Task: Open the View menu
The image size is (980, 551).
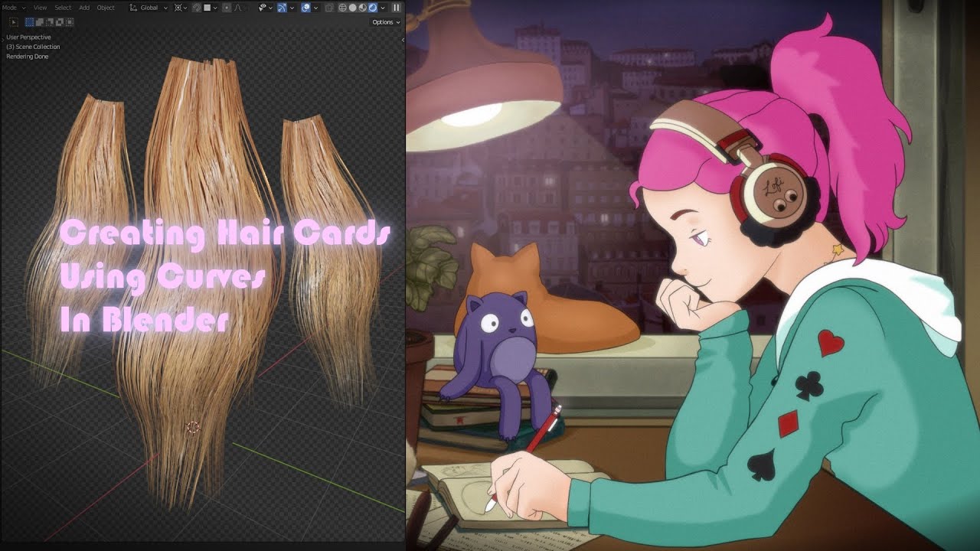Action: click(41, 8)
